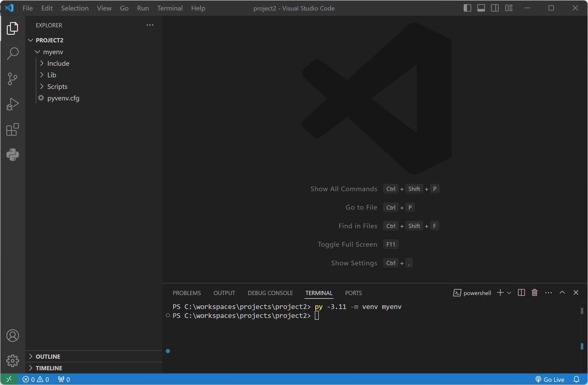Collapse the myenv folder
Viewport: 588px width, 385px height.
(x=53, y=52)
